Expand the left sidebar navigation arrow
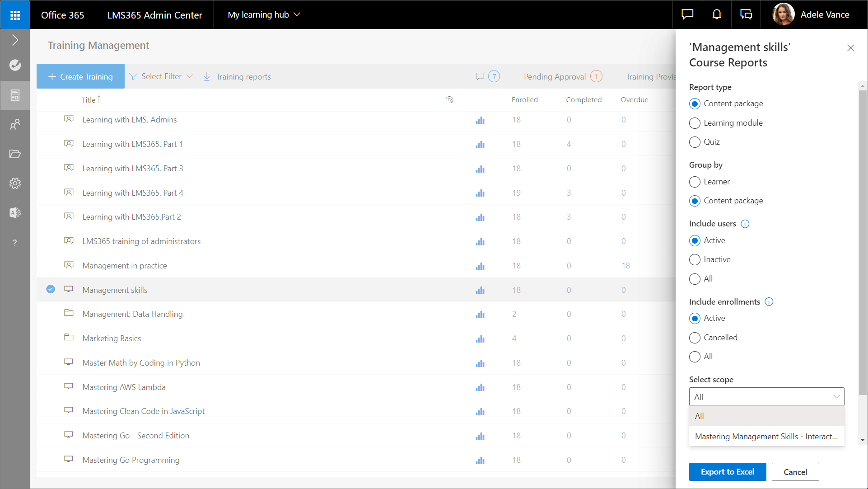 (x=15, y=40)
